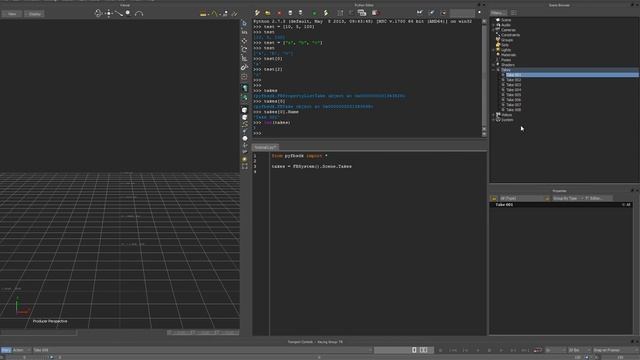This screenshot has height=360, width=640.
Task: Click code line 'takes = FBSystem().Scene.Takes'
Action: (311, 167)
